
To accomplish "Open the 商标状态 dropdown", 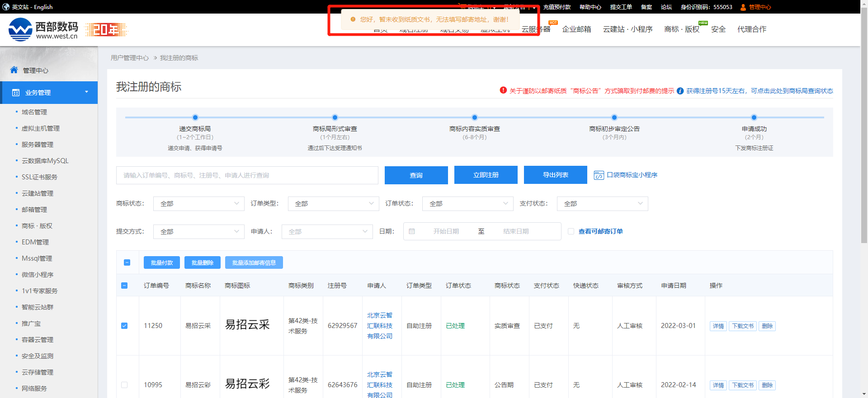I will pos(198,204).
